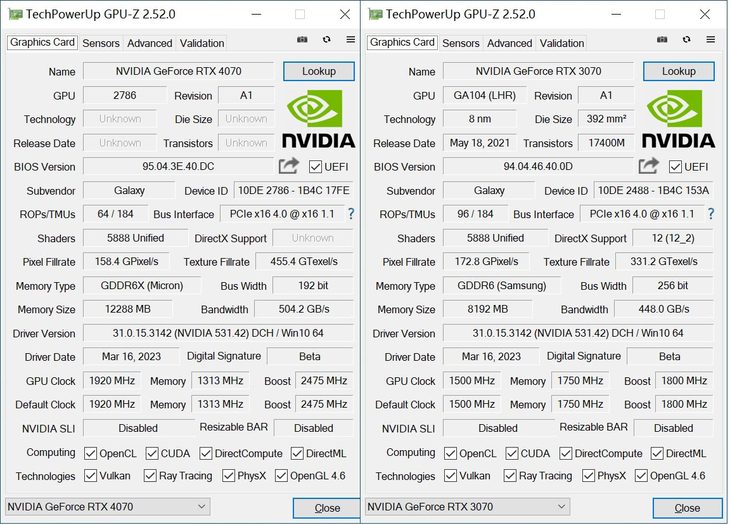This screenshot has height=525, width=730.
Task: Switch to Sensors tab in RTX 4070 window
Action: click(x=101, y=43)
